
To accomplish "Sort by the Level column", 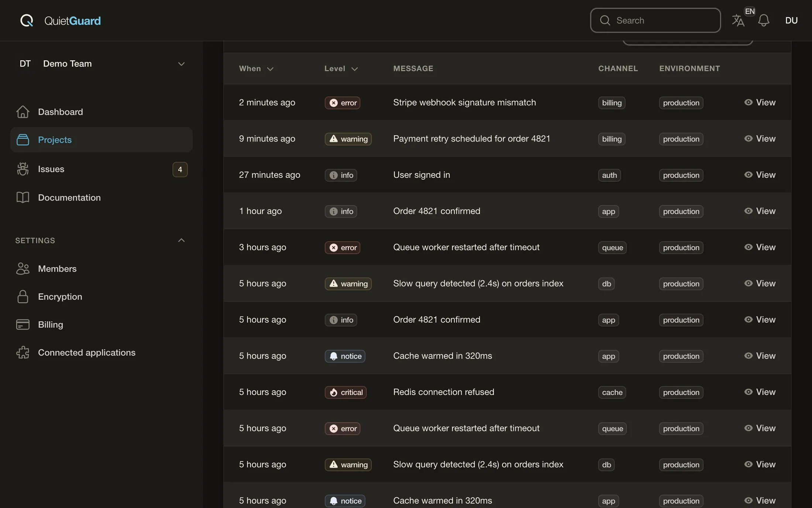I will click(x=341, y=68).
